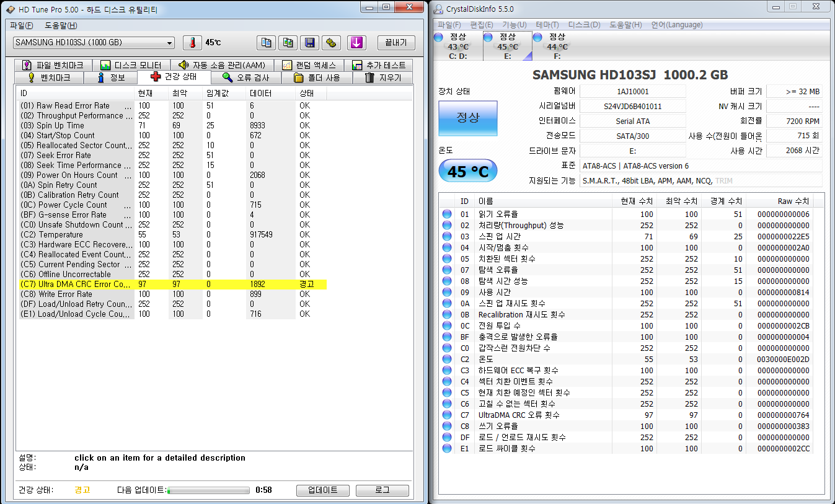Open HD Tune 파일(F) menu

(x=22, y=25)
